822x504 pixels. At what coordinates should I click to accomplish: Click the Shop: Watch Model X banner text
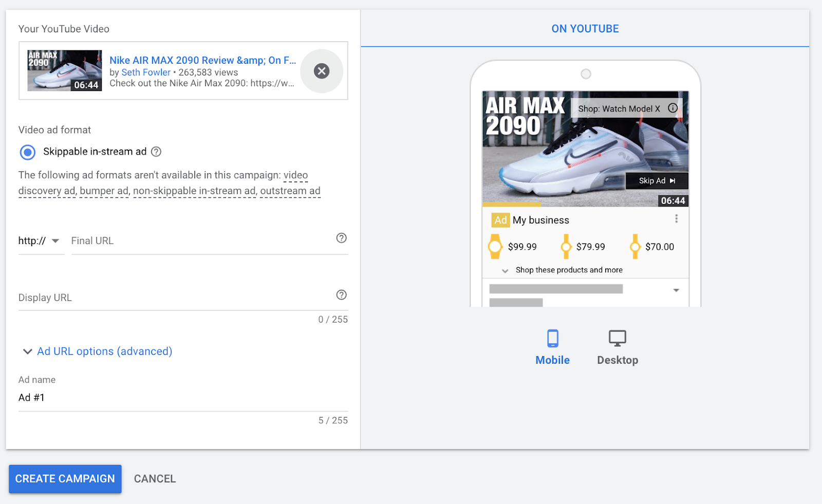619,109
